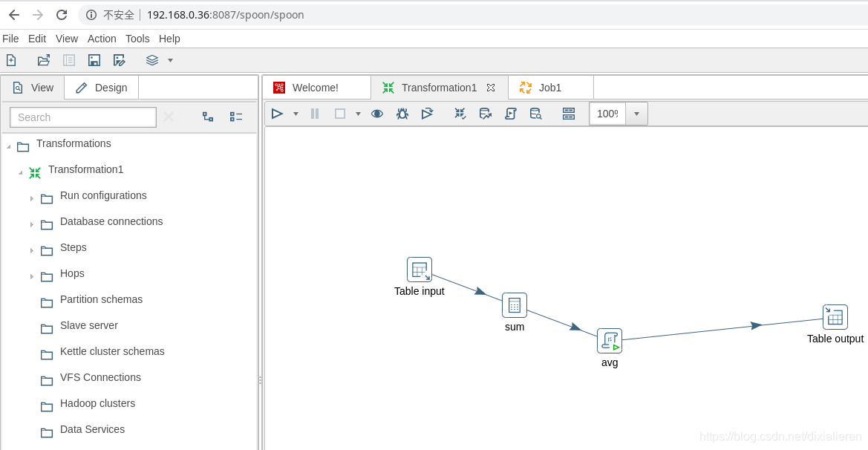Close the Transformation1 tab
Screen dimensions: 868x450
(491, 88)
